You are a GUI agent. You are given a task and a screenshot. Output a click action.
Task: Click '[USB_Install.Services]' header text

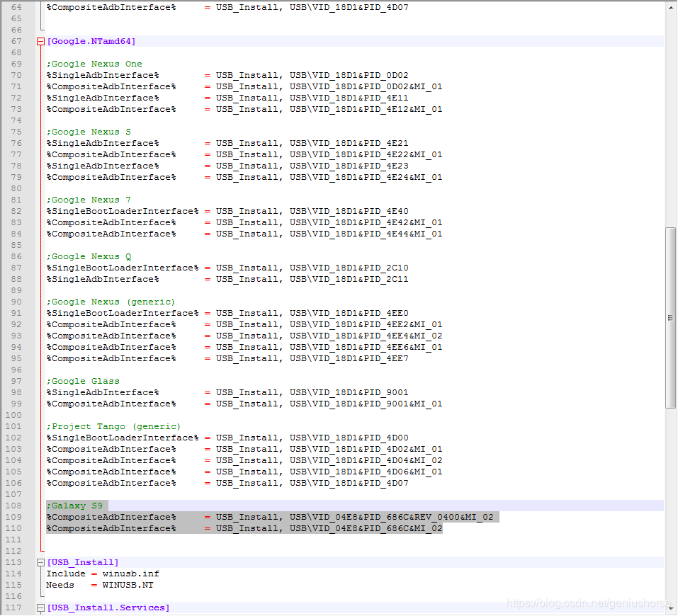coord(108,608)
